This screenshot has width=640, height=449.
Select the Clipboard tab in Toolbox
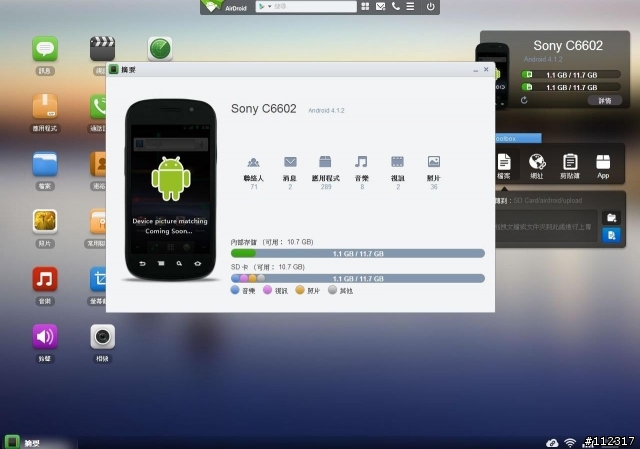coord(570,166)
